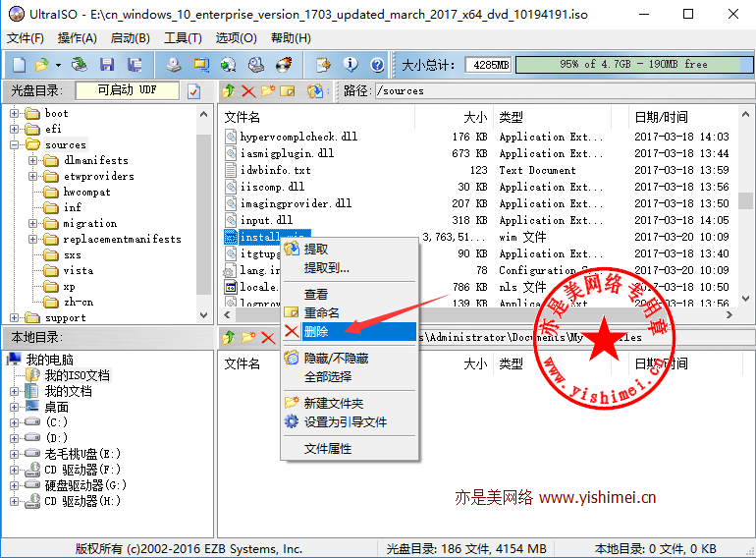Click the local pane Up folder icon
This screenshot has height=558, width=756.
pyautogui.click(x=229, y=338)
